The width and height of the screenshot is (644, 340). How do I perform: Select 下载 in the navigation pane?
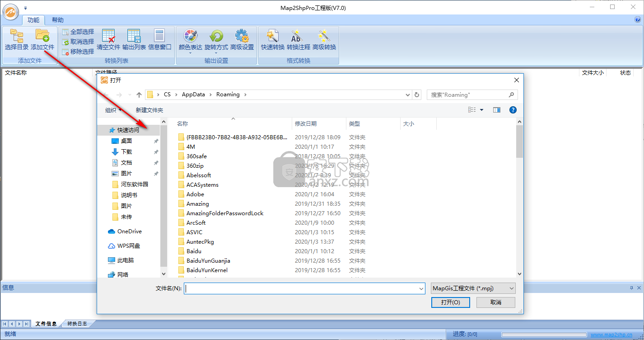click(126, 151)
